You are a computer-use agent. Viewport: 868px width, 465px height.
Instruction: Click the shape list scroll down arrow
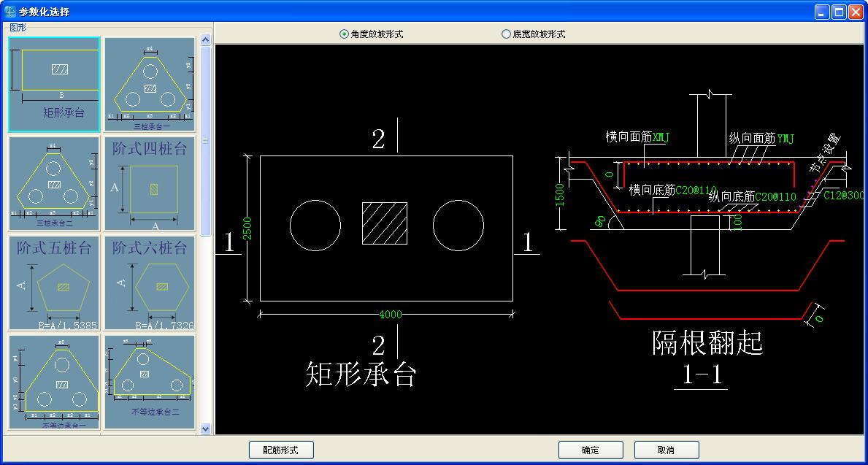[x=205, y=429]
